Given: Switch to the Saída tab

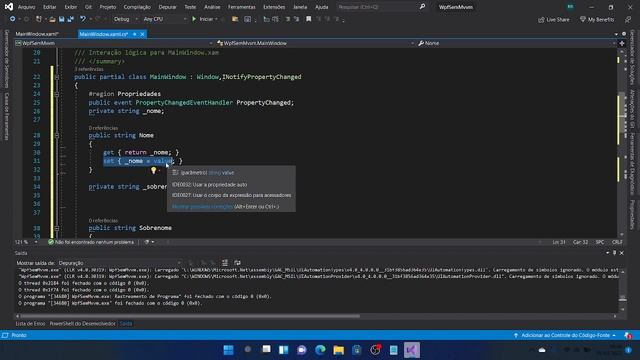Looking at the screenshot, I should pos(126,324).
